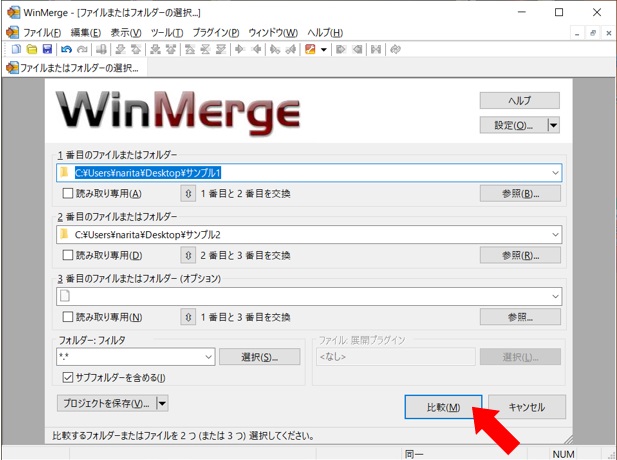Click Copy Left and Advance icon
This screenshot has width=617, height=460.
tap(291, 49)
